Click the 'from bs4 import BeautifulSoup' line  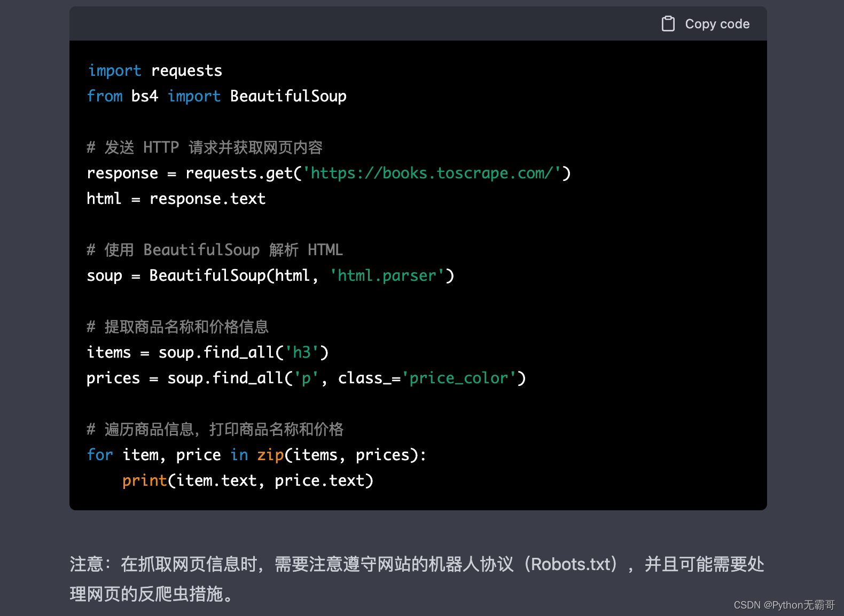(217, 96)
